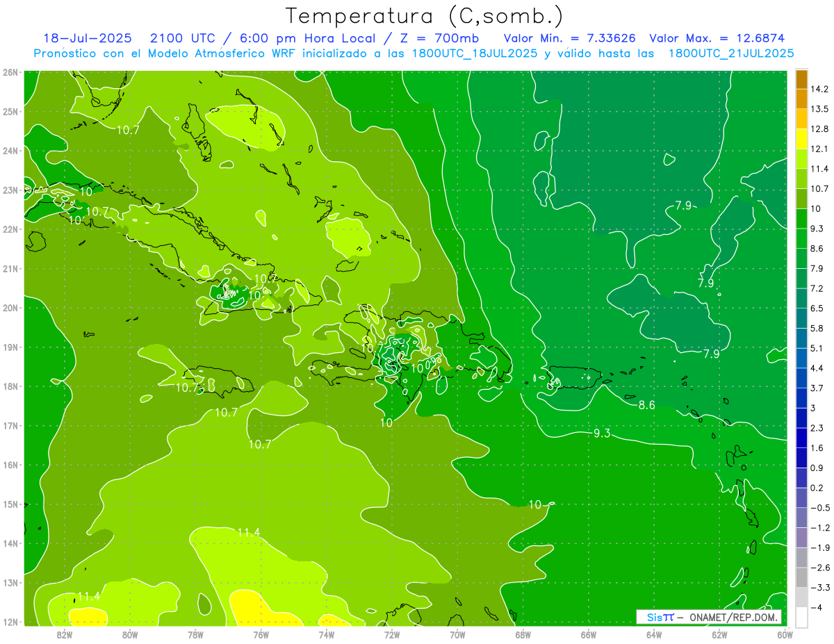Viewport: 834px width, 644px height.
Task: Click the 24N latitude axis label
Action: (x=10, y=150)
